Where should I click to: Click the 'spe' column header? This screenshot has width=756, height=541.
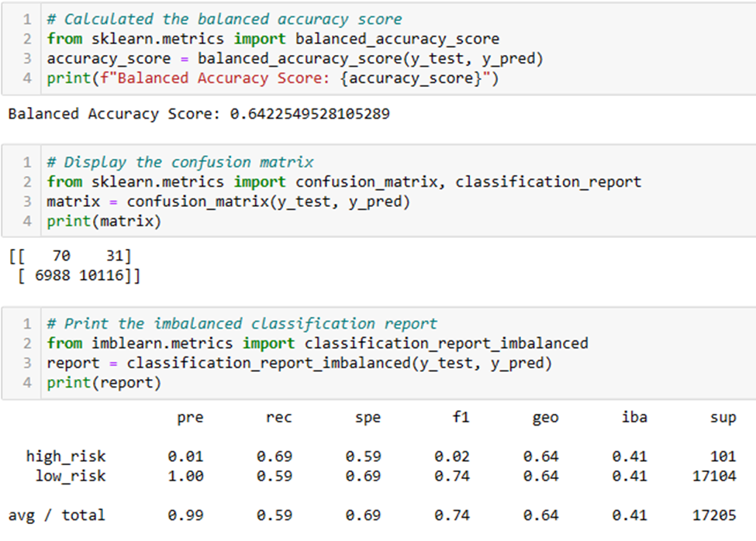pyautogui.click(x=368, y=418)
